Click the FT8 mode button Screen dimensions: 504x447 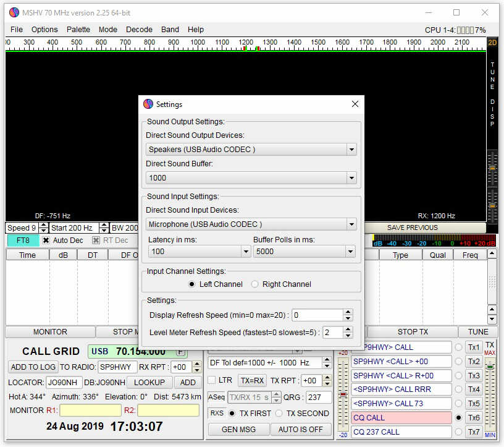[x=23, y=241]
